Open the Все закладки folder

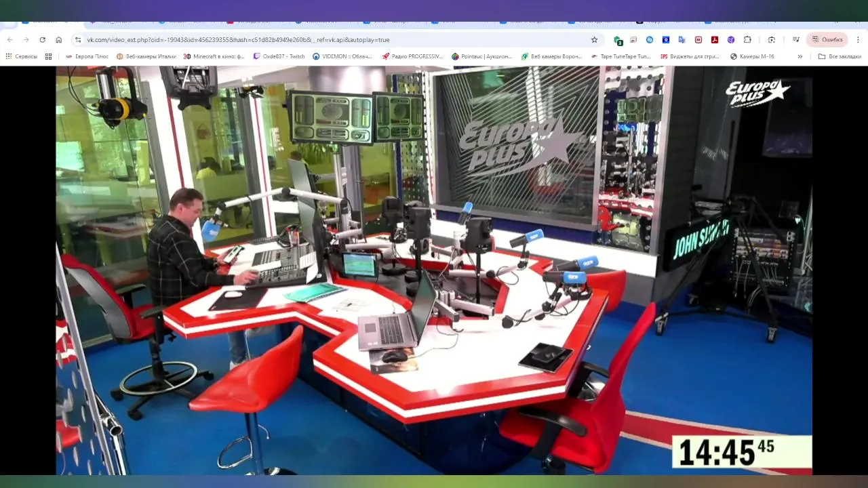coord(840,56)
